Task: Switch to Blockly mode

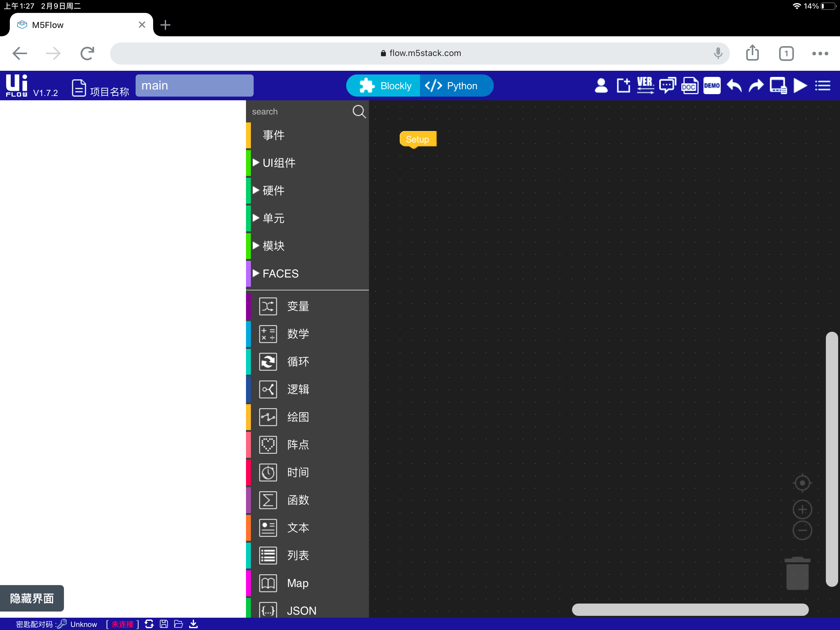Action: click(383, 86)
